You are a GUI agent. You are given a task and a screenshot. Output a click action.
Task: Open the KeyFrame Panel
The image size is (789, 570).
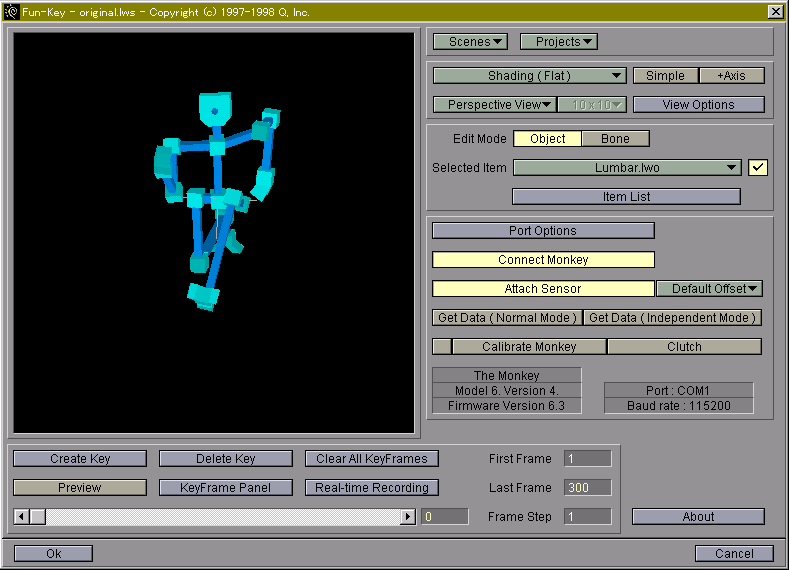225,488
